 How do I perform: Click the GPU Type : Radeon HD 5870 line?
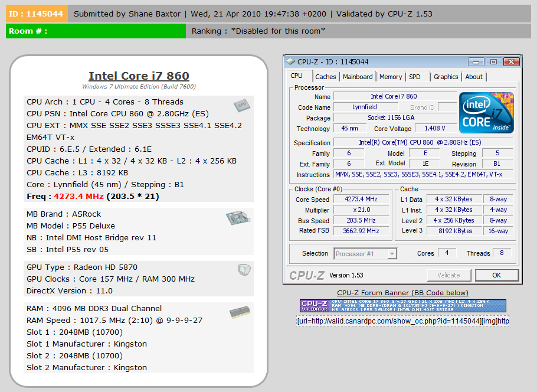point(82,267)
